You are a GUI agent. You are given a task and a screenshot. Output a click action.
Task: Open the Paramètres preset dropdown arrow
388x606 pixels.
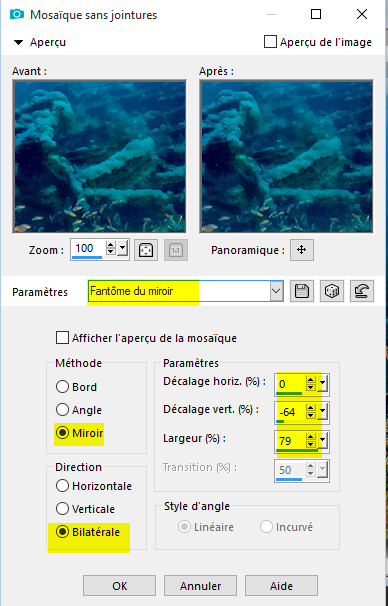(276, 291)
